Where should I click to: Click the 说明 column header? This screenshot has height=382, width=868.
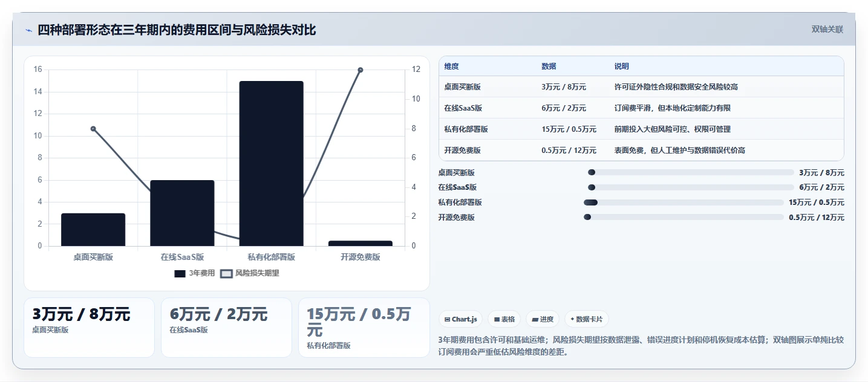(x=621, y=66)
